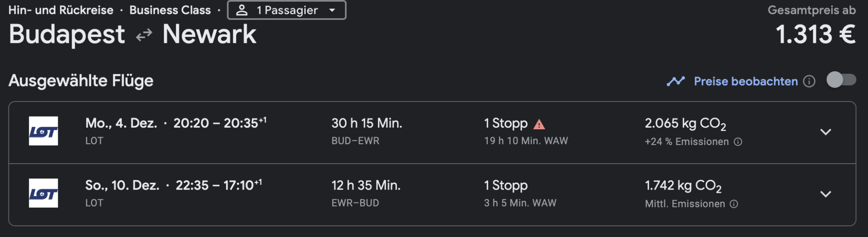Click the Business Class label

(170, 10)
